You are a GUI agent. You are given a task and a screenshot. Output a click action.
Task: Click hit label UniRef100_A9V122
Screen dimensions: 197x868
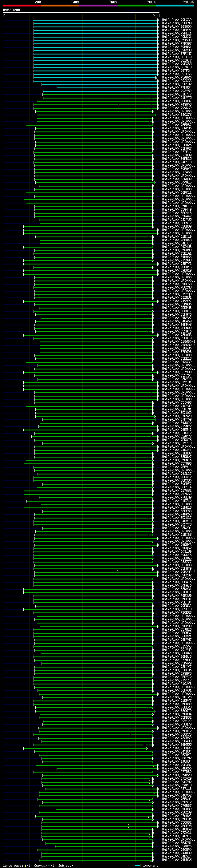click(177, 721)
